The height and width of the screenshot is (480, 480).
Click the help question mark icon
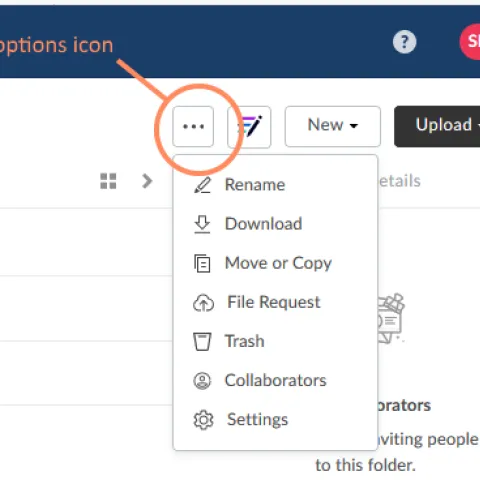tap(404, 42)
